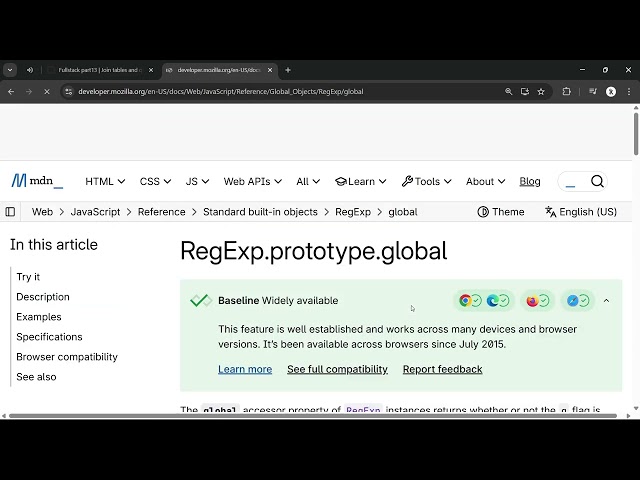Screen dimensions: 640x480
Task: Click the install app icon in address bar
Action: [524, 91]
